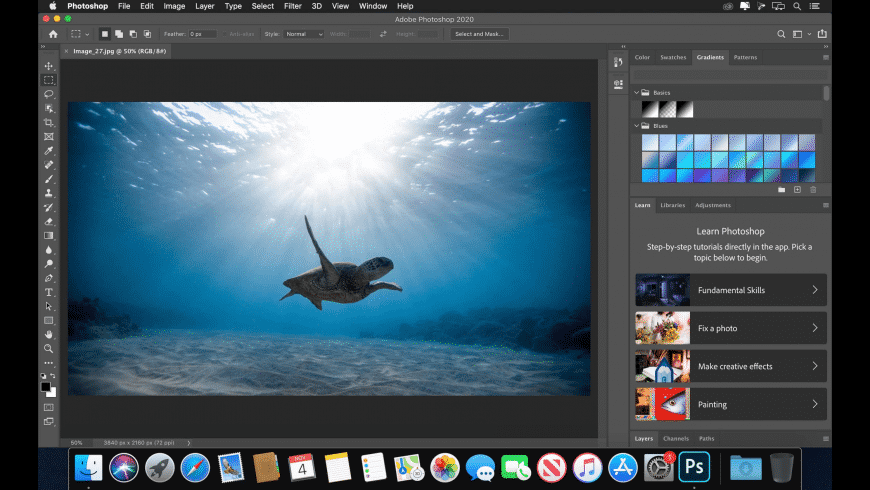Open the Fundamental Skills tutorial
The width and height of the screenshot is (870, 490).
[730, 290]
